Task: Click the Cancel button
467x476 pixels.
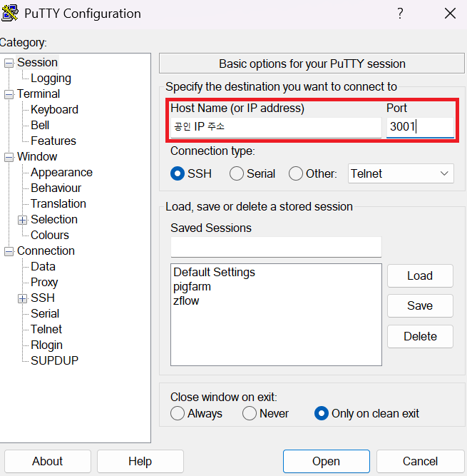Action: 420,462
